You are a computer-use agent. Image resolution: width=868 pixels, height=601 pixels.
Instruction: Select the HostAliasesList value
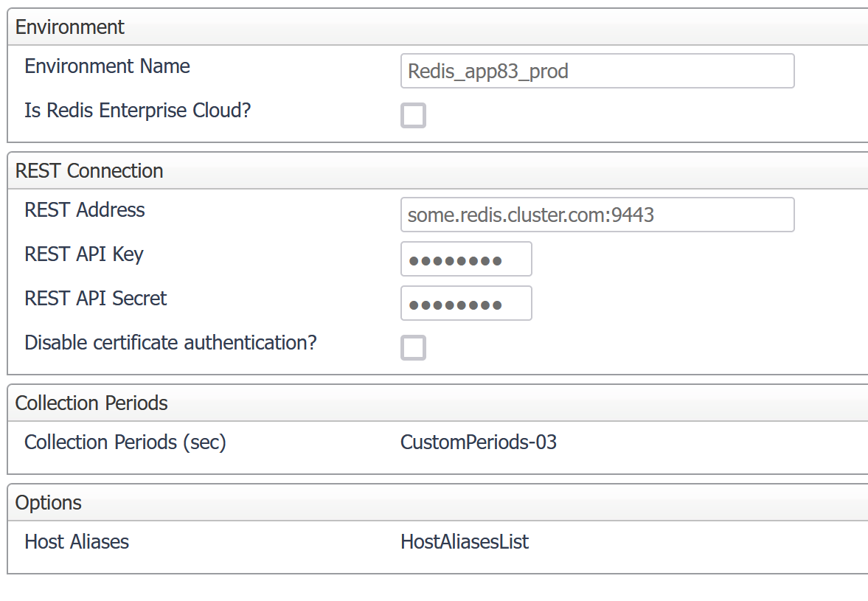click(x=465, y=542)
